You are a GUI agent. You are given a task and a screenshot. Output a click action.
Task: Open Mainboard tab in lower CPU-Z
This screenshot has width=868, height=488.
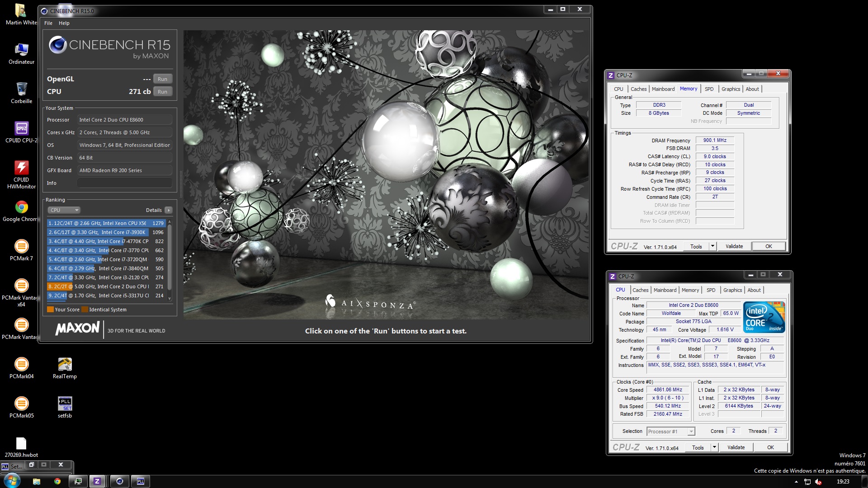(x=665, y=290)
